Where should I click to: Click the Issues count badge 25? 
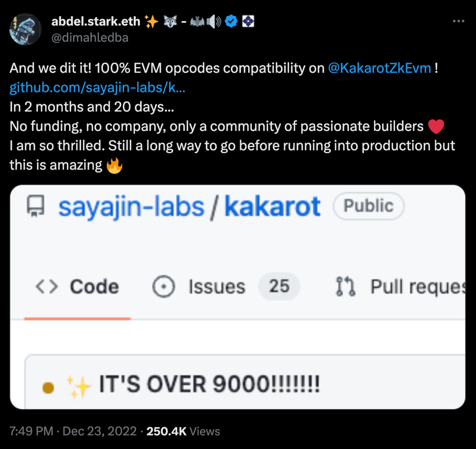279,286
